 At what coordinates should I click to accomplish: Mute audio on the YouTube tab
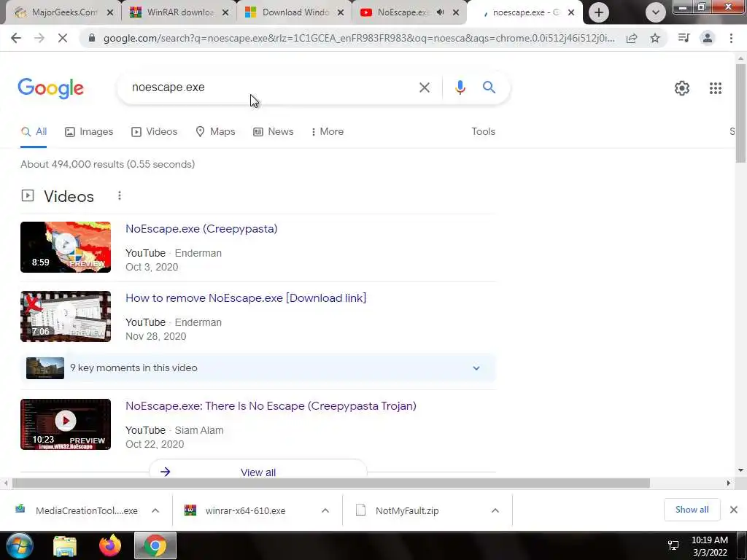coord(440,12)
